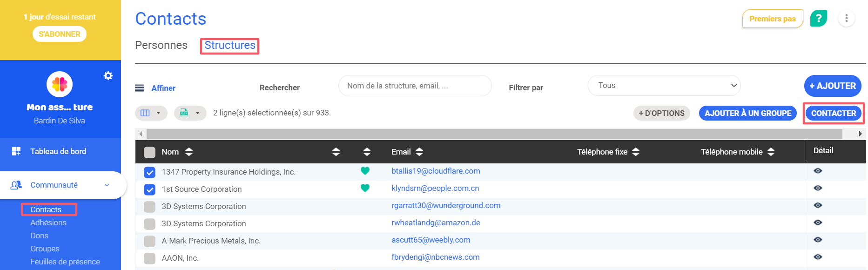Image resolution: width=868 pixels, height=270 pixels.
Task: Switch to the Personnes tab
Action: [161, 45]
